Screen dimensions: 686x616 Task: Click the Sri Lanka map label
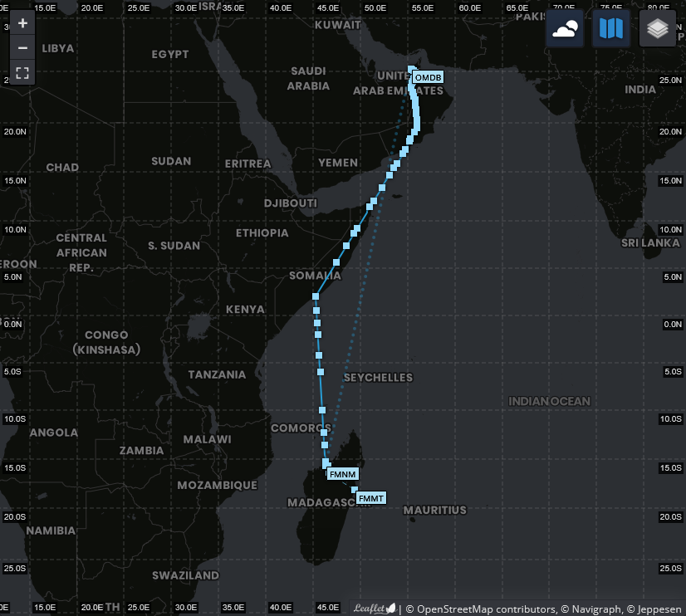coord(650,242)
